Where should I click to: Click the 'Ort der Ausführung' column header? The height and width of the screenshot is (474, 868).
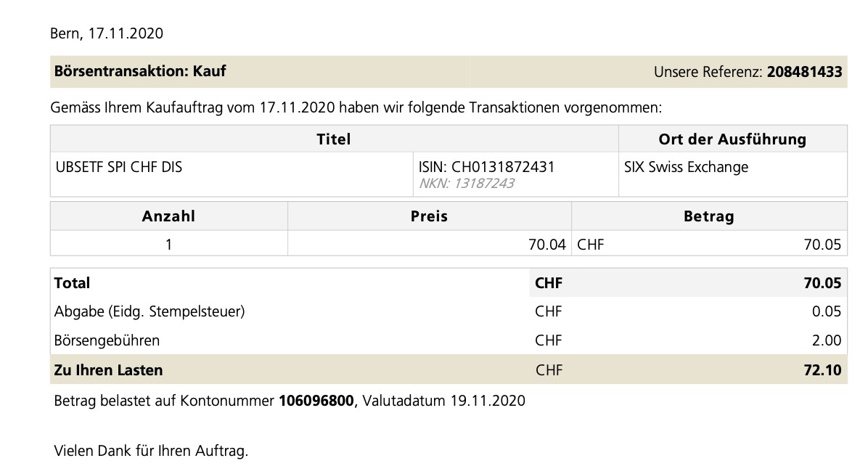coord(732,139)
